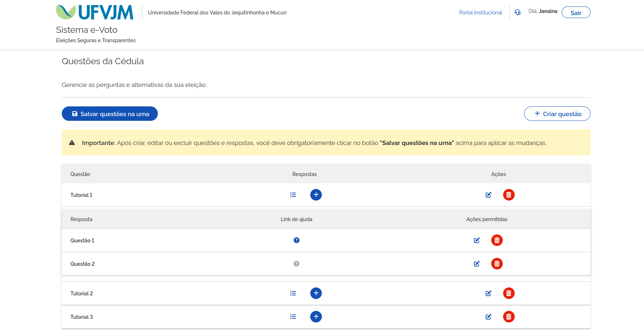Delete the Tutorial 3 question
This screenshot has height=330, width=644.
pyautogui.click(x=509, y=317)
